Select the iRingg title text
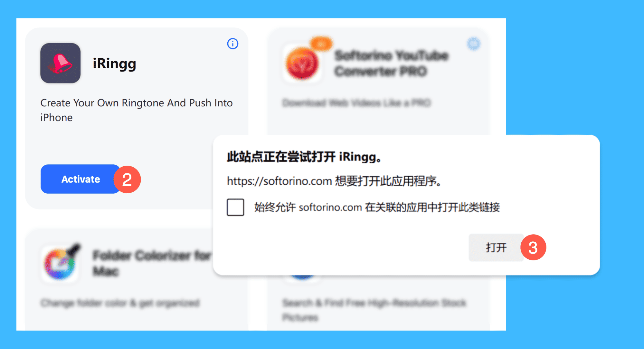This screenshot has width=644, height=349. (x=114, y=63)
